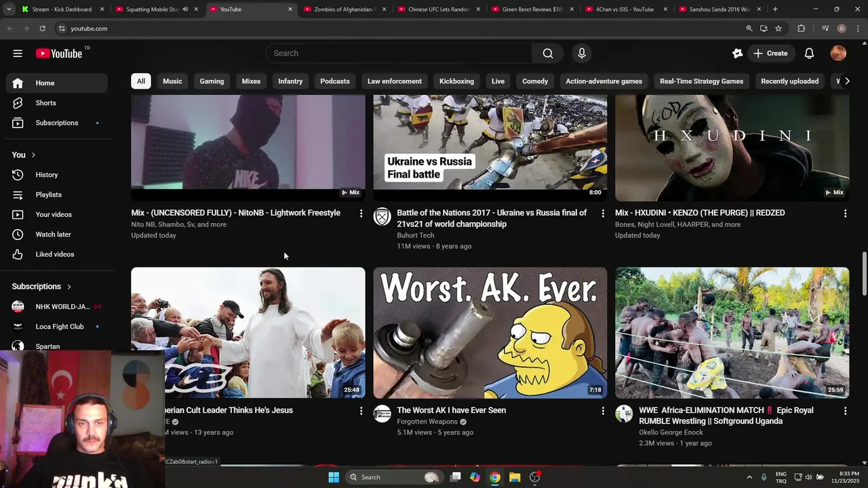This screenshot has width=868, height=488.
Task: Open The Worst AK I have Ever Seen title
Action: (x=451, y=410)
